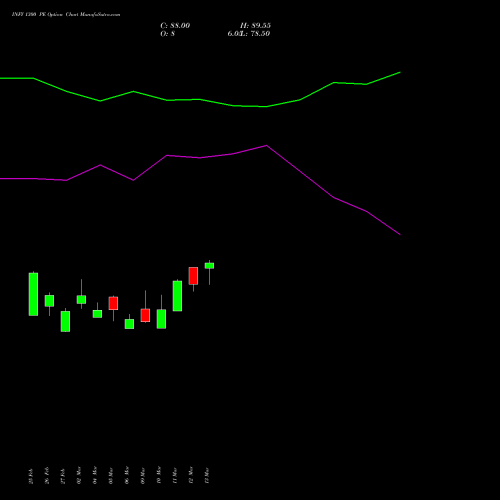Click the '12 Mar' date label
500x500 pixels.
click(x=191, y=475)
